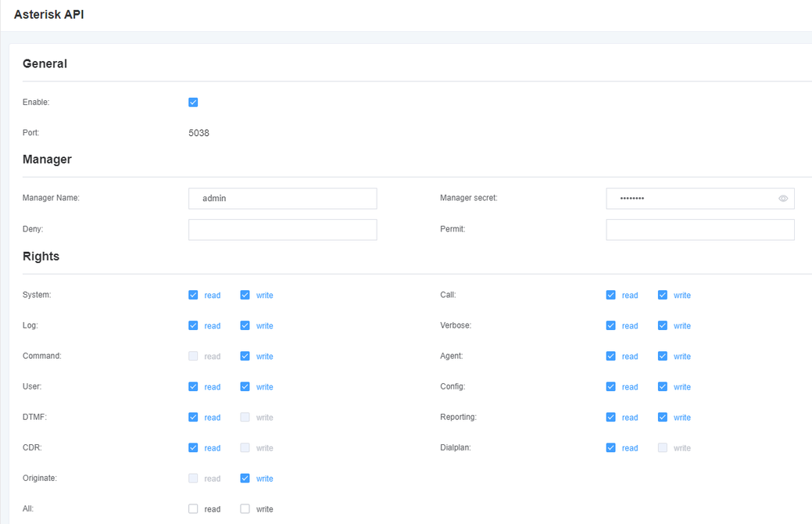The width and height of the screenshot is (812, 524).
Task: Click the Asterisk API page title
Action: tap(49, 15)
